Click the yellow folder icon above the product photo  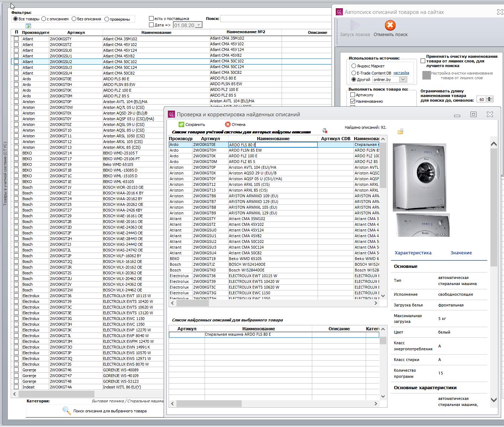pos(400,132)
